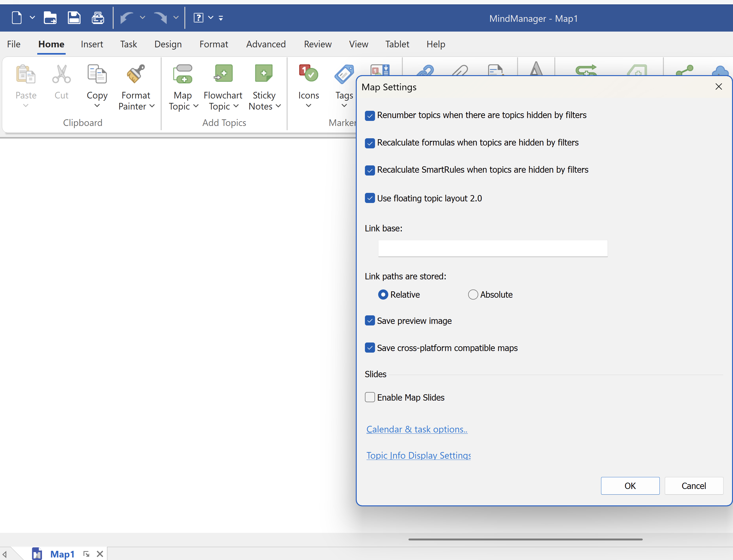Click the Tags icon in the ribbon
This screenshot has width=733, height=560.
point(344,74)
